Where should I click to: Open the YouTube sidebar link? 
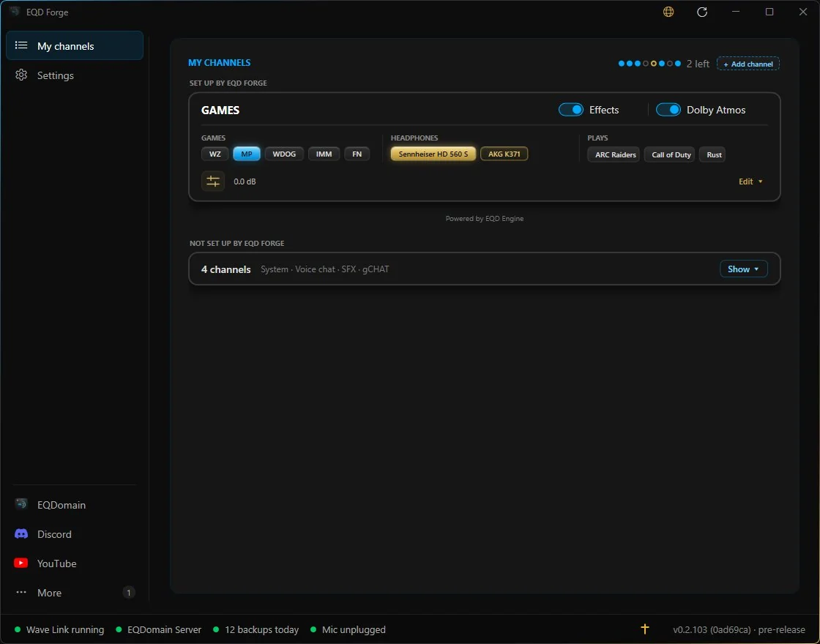pyautogui.click(x=75, y=563)
